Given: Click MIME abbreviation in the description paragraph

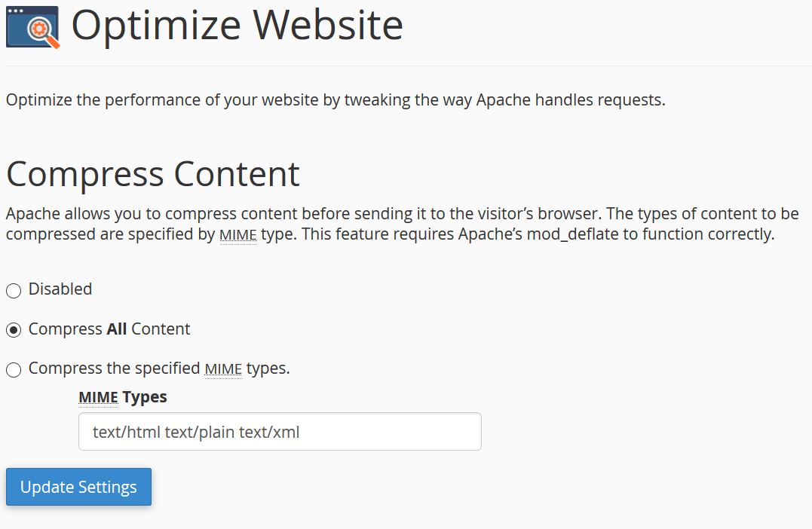Looking at the screenshot, I should point(237,234).
